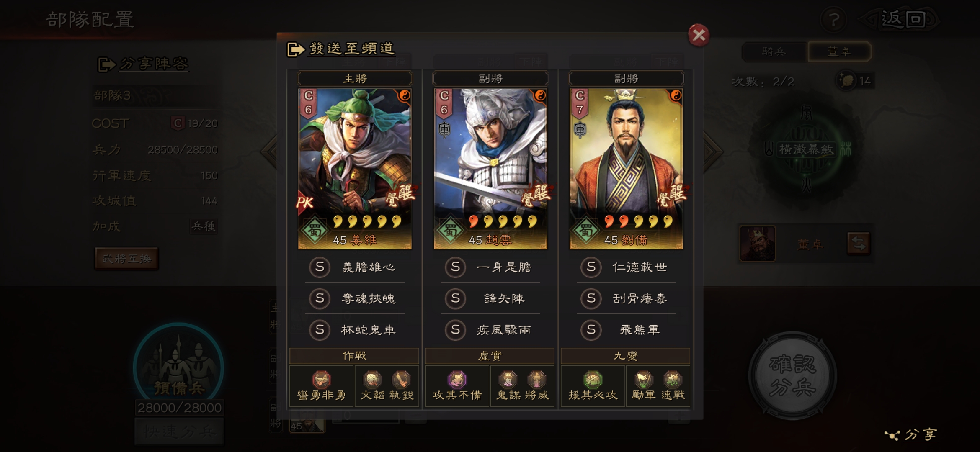Viewport: 980px width, 452px height.
Task: Tap the 鬼謀 trait icon
Action: click(x=508, y=380)
